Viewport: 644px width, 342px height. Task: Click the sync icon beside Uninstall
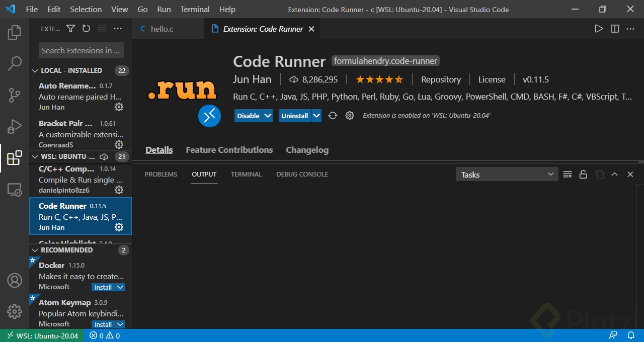point(333,116)
